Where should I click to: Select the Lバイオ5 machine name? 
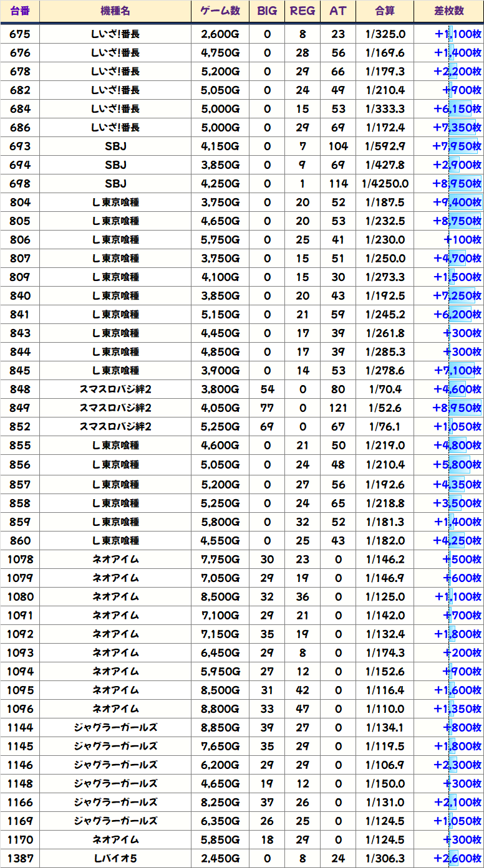(x=115, y=859)
